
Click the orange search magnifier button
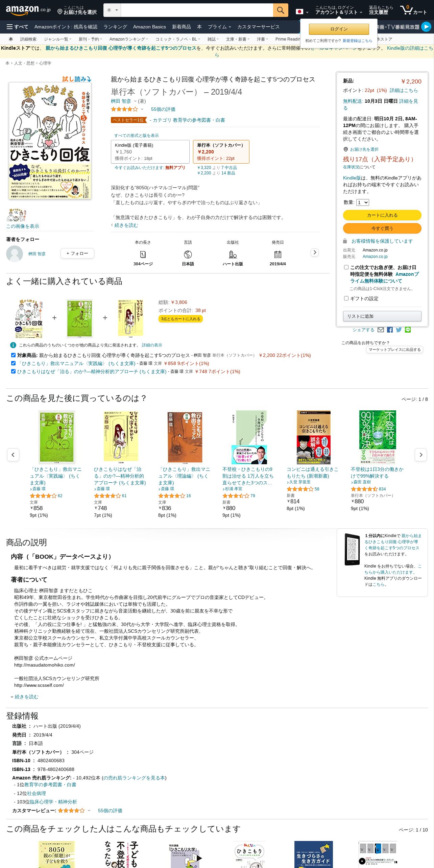pyautogui.click(x=281, y=10)
